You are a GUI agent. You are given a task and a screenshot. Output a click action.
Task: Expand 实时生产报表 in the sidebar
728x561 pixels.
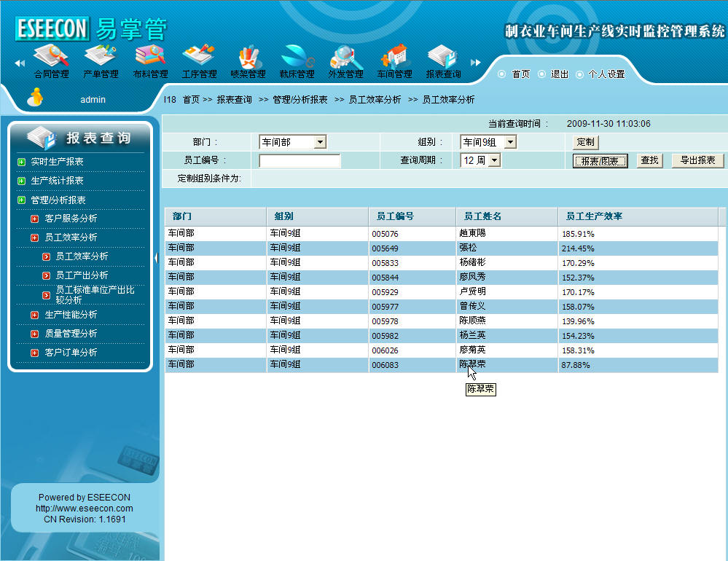(x=22, y=162)
